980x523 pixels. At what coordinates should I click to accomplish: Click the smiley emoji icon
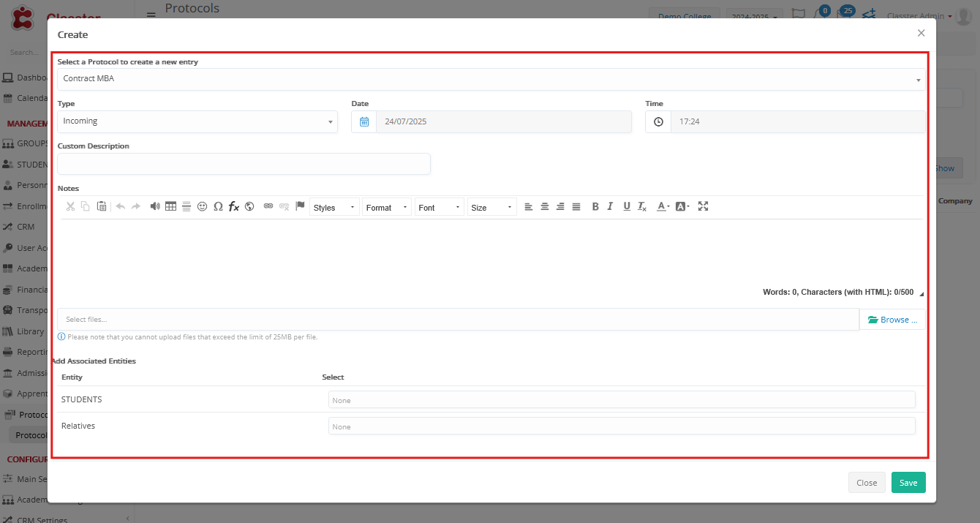click(x=203, y=207)
